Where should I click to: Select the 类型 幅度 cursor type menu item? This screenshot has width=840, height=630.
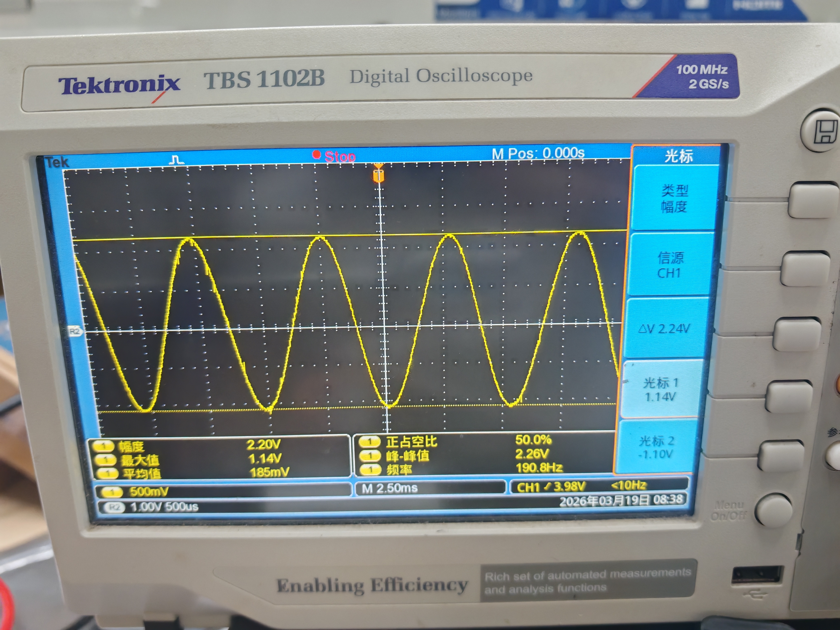(x=675, y=198)
